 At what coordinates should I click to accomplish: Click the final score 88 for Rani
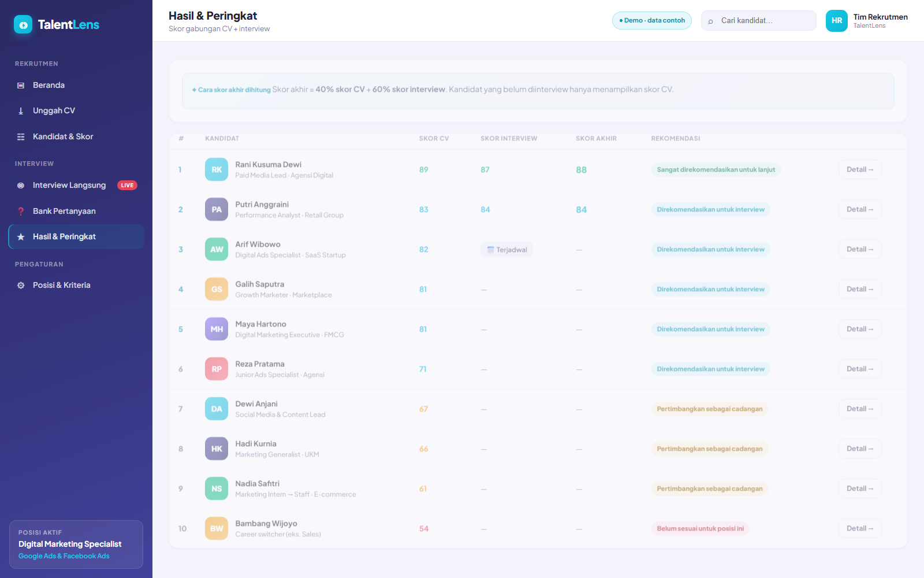coord(582,170)
